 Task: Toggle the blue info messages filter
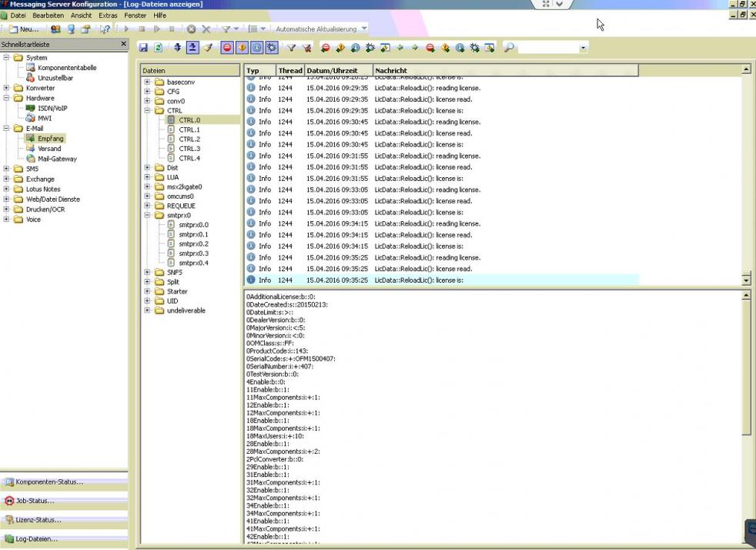[x=257, y=48]
